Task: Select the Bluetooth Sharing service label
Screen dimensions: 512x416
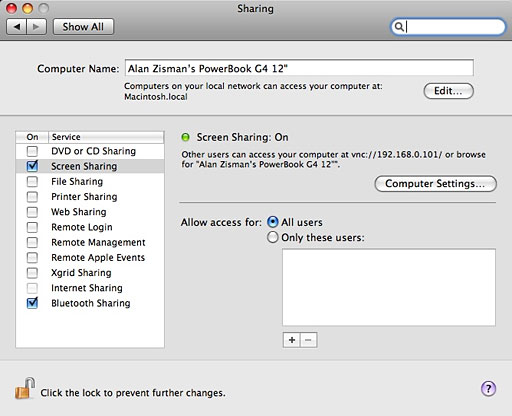Action: pyautogui.click(x=91, y=303)
